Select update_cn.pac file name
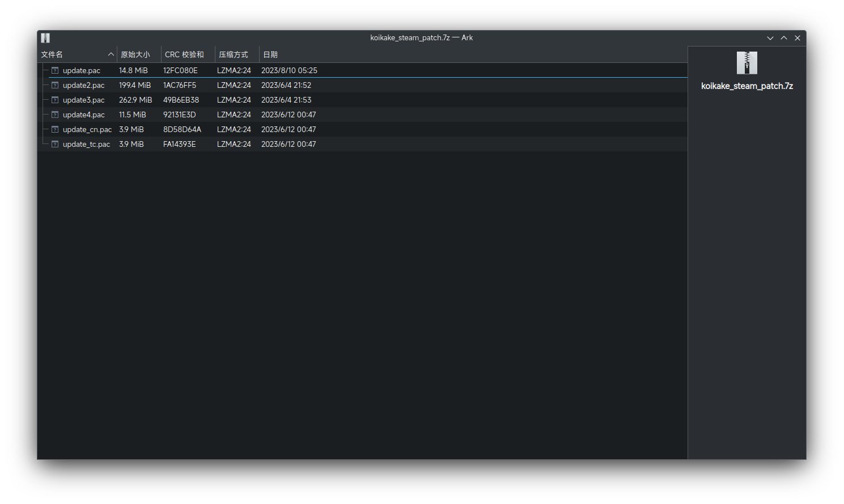The image size is (844, 504). pos(87,129)
